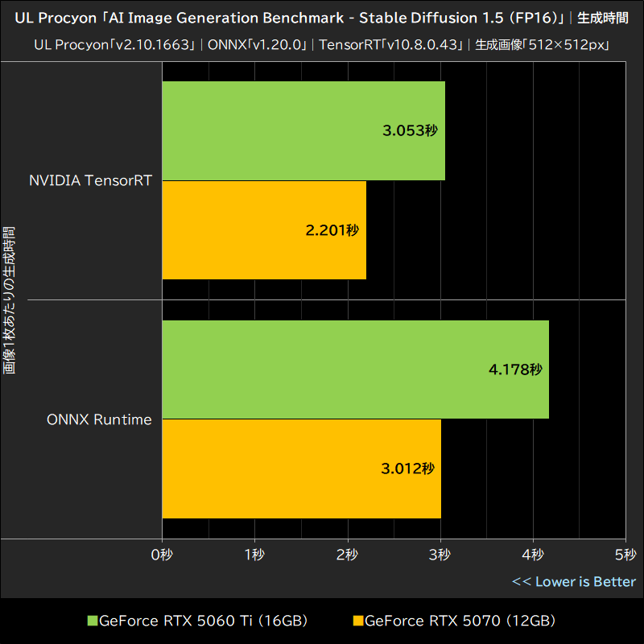
Task: Click the green 3.053秒 TensorRT bar
Action: click(306, 129)
